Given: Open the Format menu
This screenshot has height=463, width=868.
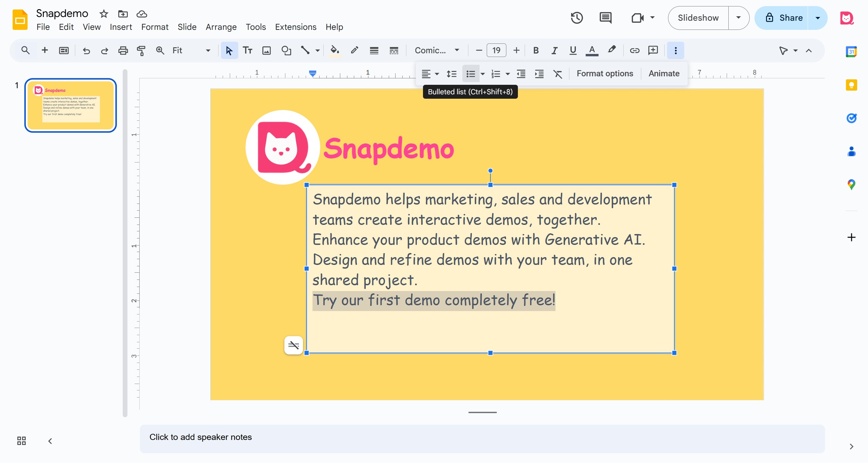Looking at the screenshot, I should pos(155,27).
